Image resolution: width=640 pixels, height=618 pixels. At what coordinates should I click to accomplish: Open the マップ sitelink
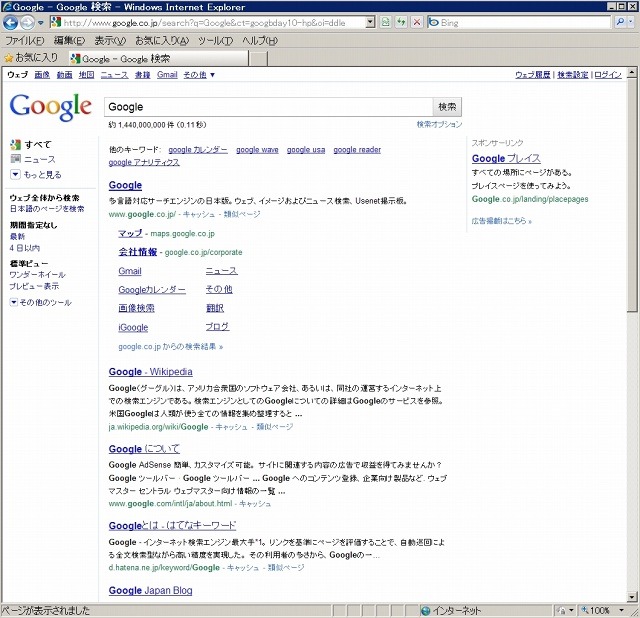click(x=130, y=233)
